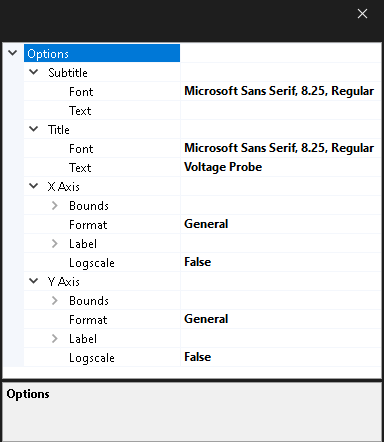Collapse the Subtitle group
The width and height of the screenshot is (384, 442).
click(x=34, y=72)
